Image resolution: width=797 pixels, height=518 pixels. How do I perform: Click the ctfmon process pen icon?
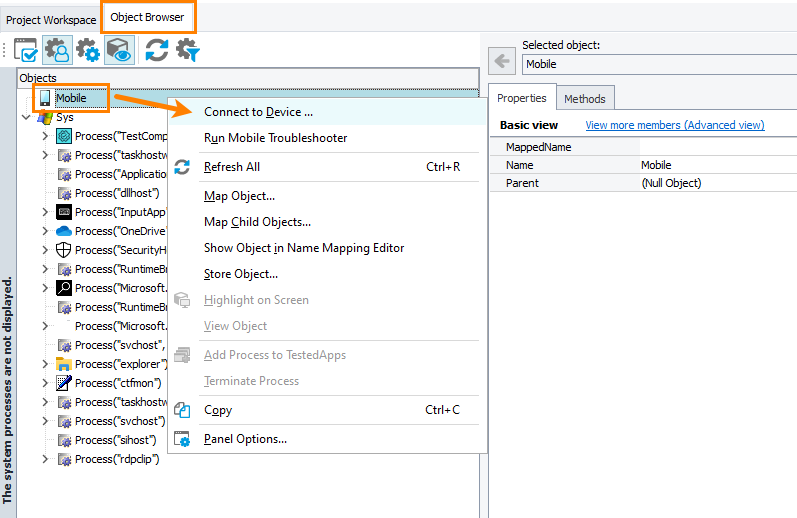coord(64,383)
